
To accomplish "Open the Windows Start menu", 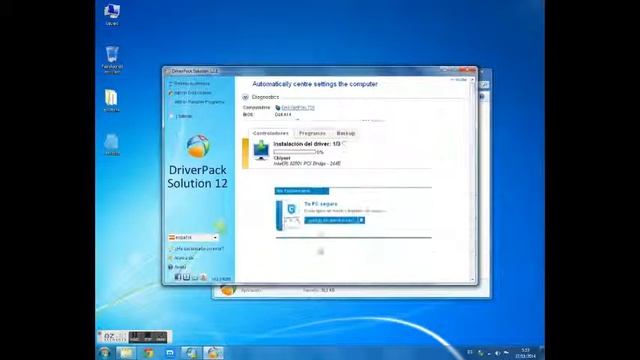I will click(104, 353).
